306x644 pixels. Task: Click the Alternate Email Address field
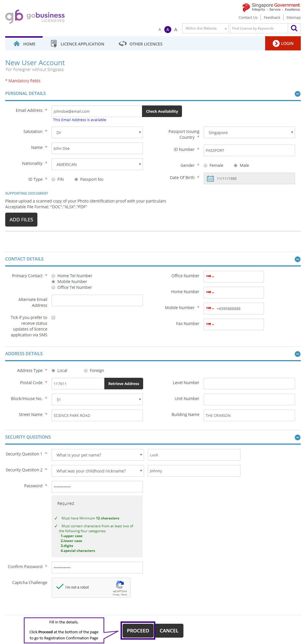click(97, 300)
